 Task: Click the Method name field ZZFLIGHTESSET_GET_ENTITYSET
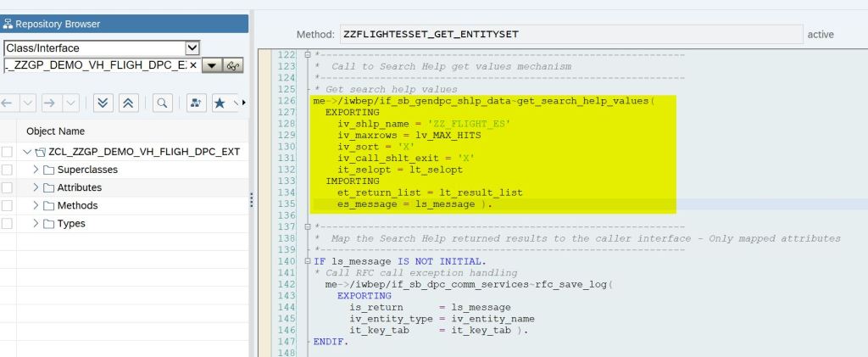(x=571, y=34)
